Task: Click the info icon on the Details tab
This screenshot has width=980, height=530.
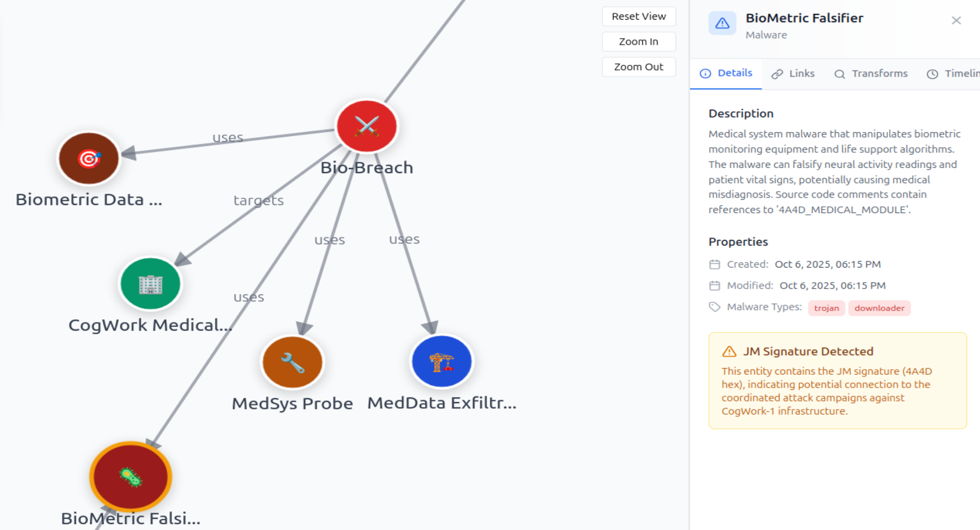Action: point(705,74)
